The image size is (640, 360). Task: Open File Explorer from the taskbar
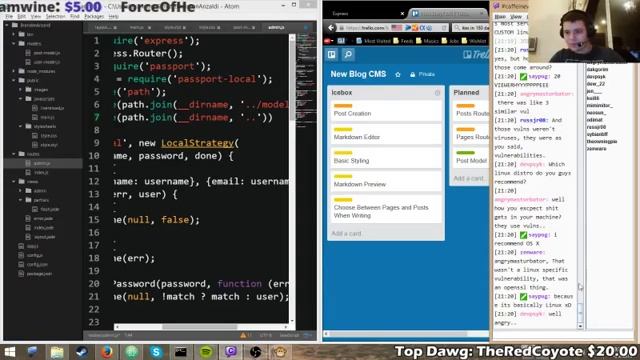click(57, 351)
